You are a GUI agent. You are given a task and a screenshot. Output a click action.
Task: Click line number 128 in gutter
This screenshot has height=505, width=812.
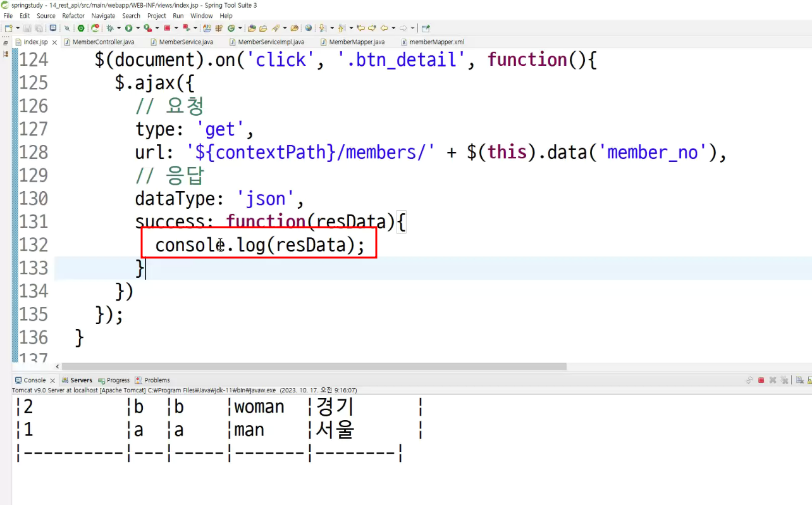(34, 153)
